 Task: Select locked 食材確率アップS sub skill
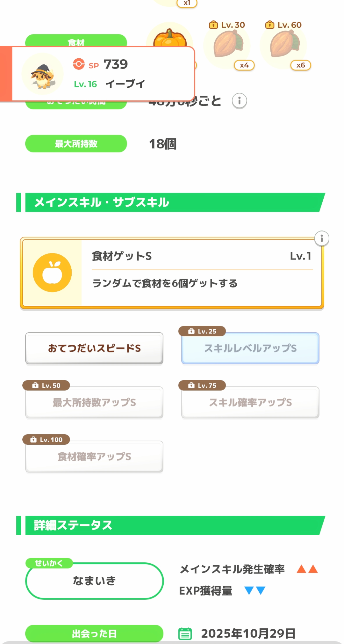94,457
